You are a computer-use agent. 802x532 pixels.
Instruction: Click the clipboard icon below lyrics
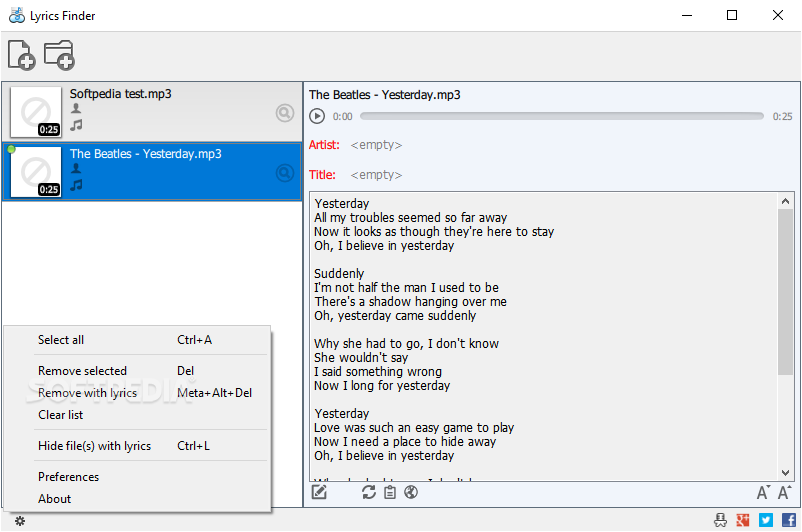point(390,492)
